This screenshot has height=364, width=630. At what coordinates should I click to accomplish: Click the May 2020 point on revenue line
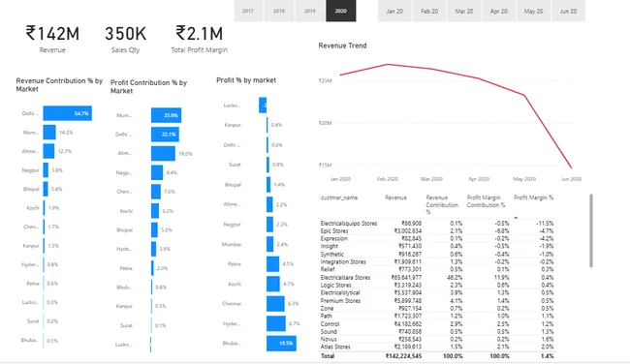pos(524,95)
